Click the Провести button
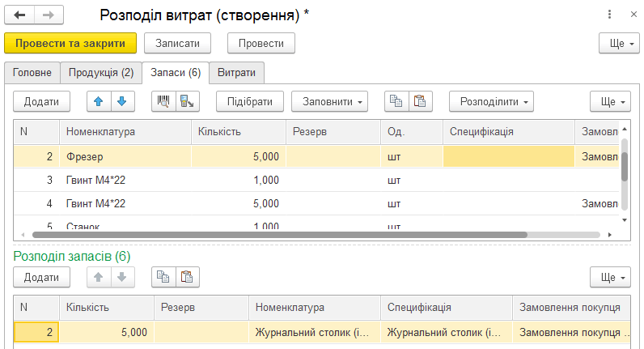Viewport: 644px width, 349px height. tap(261, 43)
